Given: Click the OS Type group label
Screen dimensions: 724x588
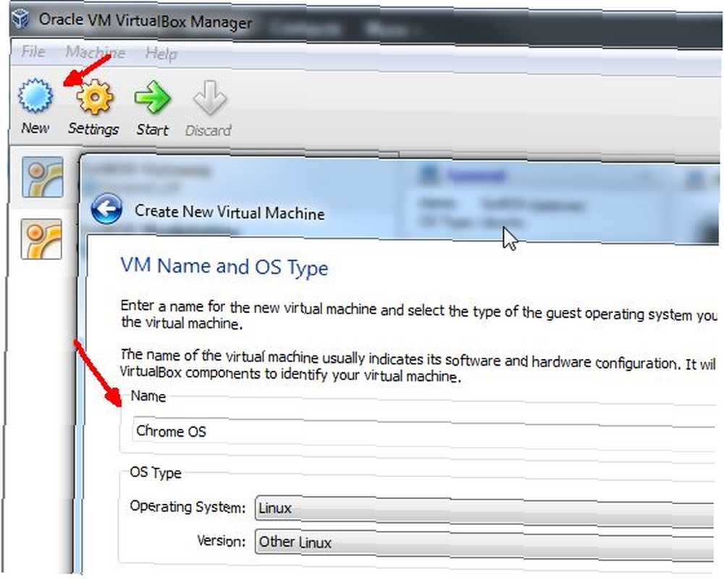Looking at the screenshot, I should pyautogui.click(x=156, y=474).
